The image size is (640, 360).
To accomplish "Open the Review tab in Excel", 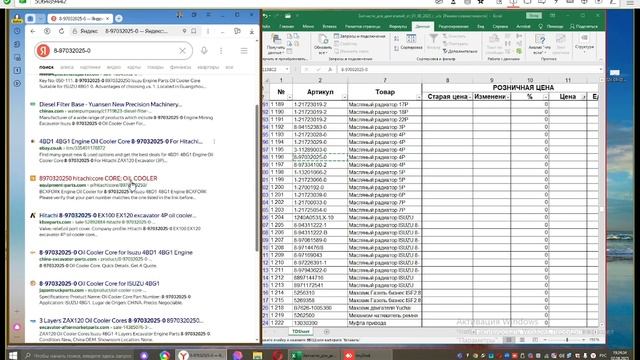I will [453, 27].
